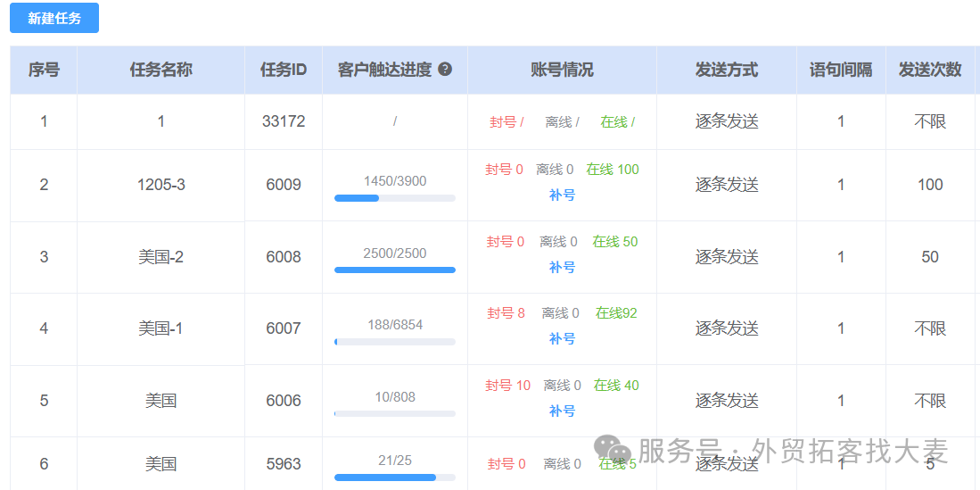Click 188/6854 progress text
This screenshot has width=980, height=490.
tap(395, 325)
